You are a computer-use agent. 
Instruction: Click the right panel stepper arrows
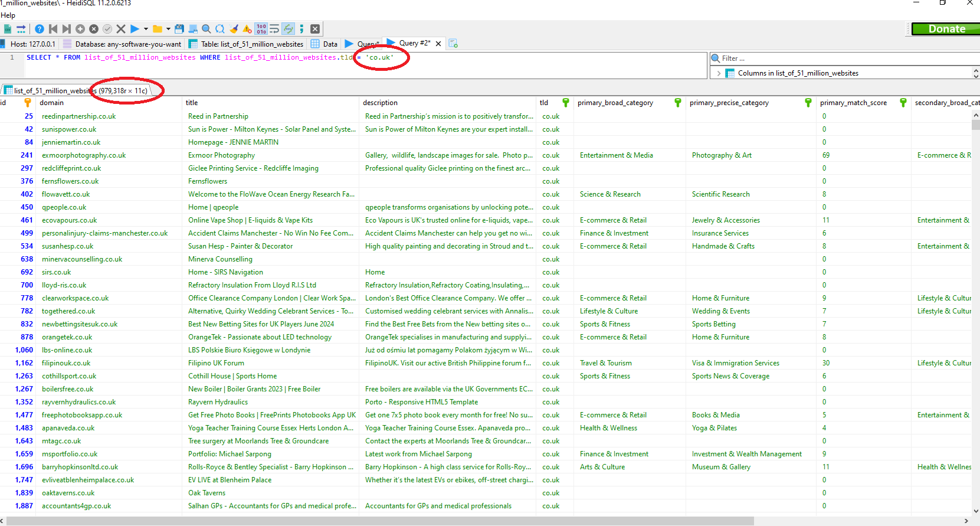pos(976,73)
